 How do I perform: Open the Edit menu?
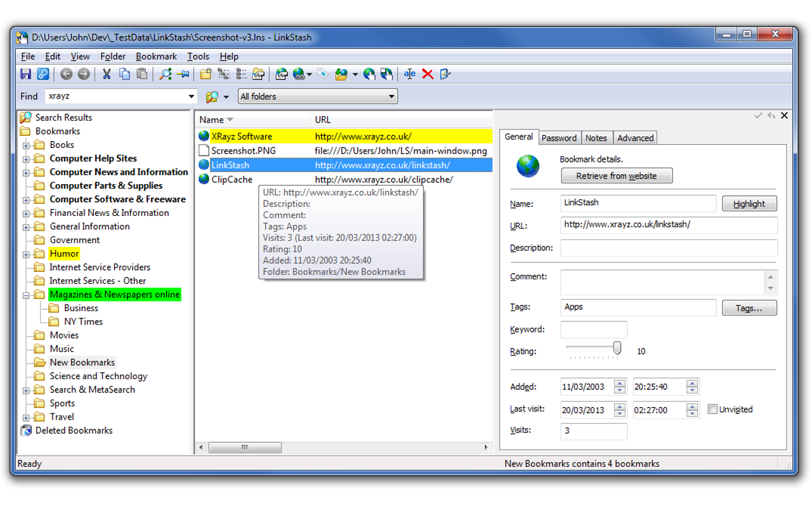coord(53,57)
